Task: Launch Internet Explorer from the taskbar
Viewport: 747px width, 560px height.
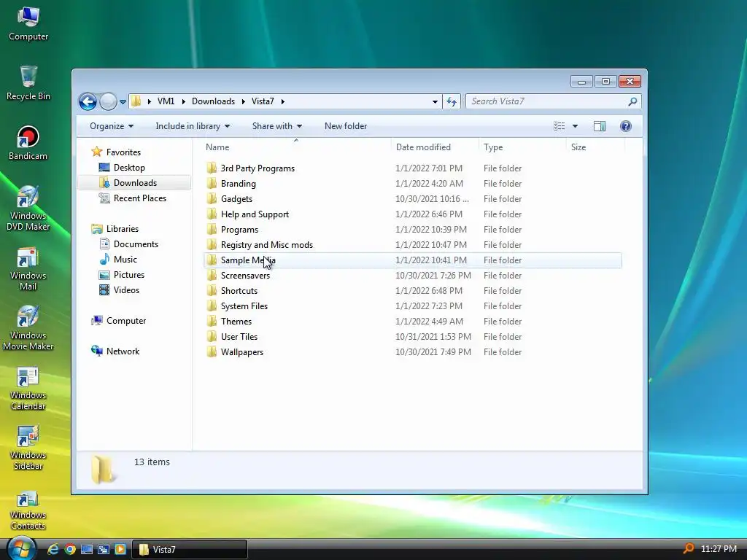Action: tap(53, 549)
